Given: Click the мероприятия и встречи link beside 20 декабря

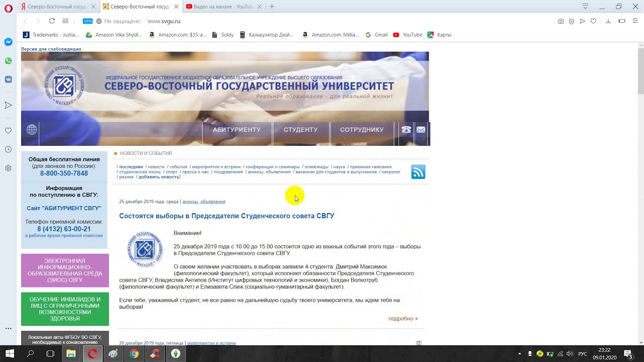Looking at the screenshot, I should (211, 343).
